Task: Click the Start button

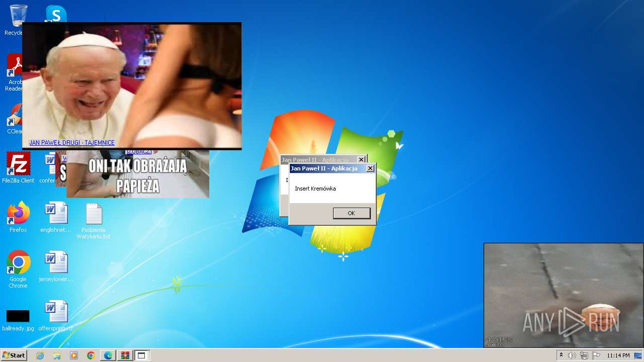Action: 14,355
